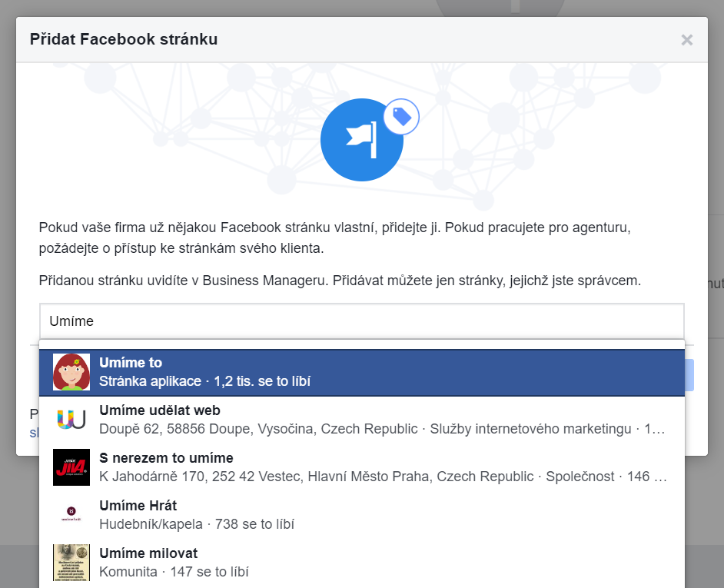
Task: Click the black JILA logo thumbnail
Action: pos(71,467)
